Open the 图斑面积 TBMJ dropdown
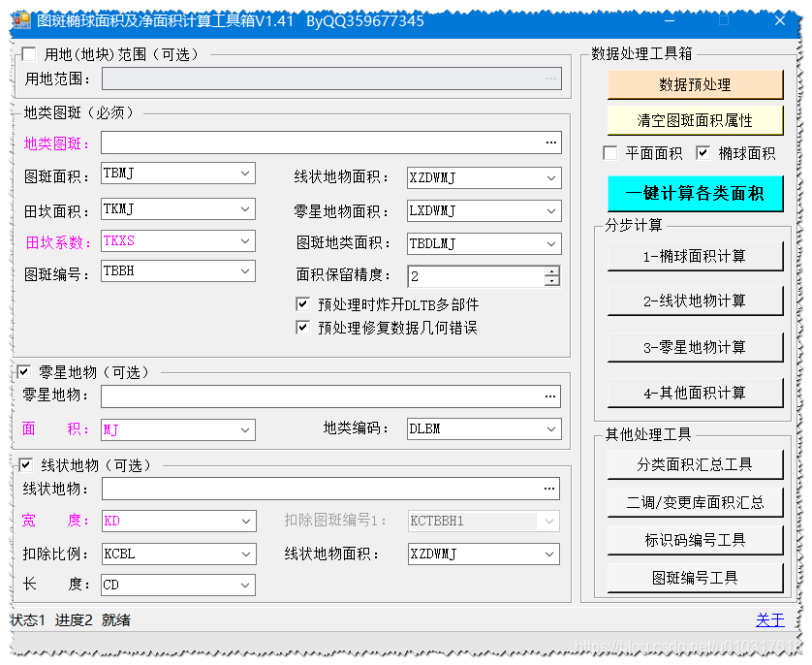The width and height of the screenshot is (812, 665). point(245,174)
